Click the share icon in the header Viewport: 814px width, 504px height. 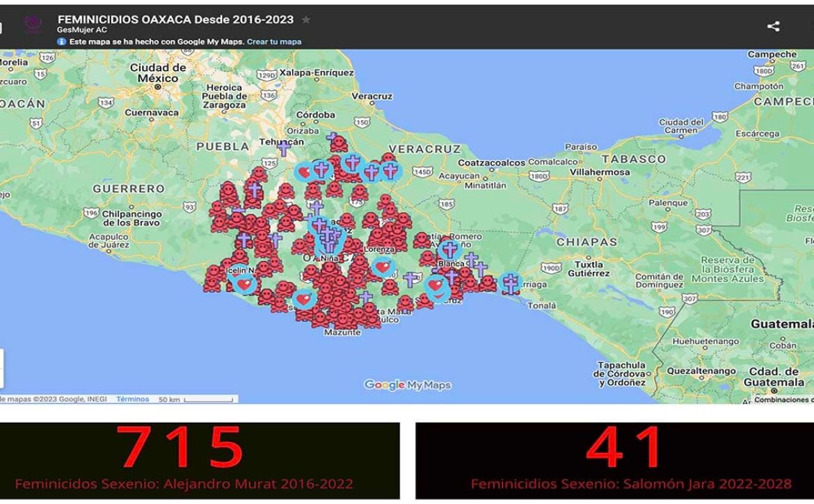click(773, 26)
